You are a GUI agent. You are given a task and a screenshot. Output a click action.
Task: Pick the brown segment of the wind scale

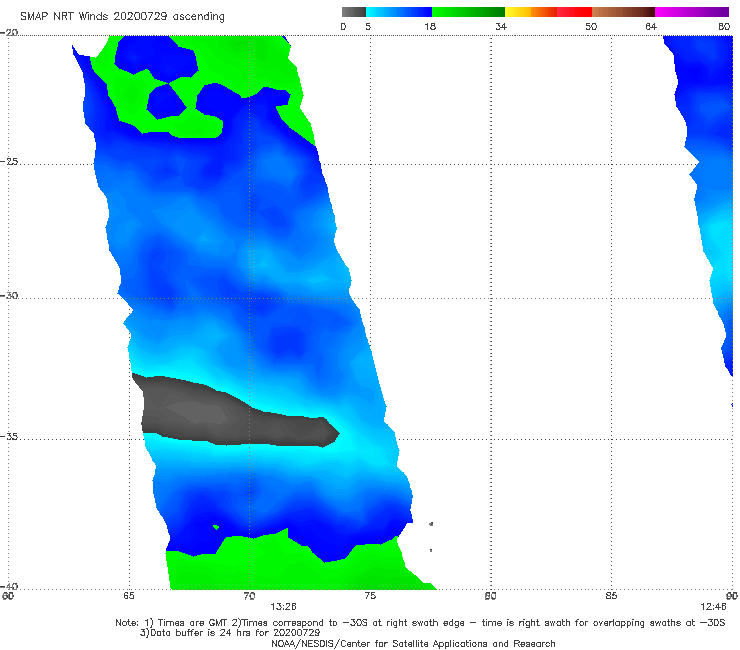click(623, 12)
